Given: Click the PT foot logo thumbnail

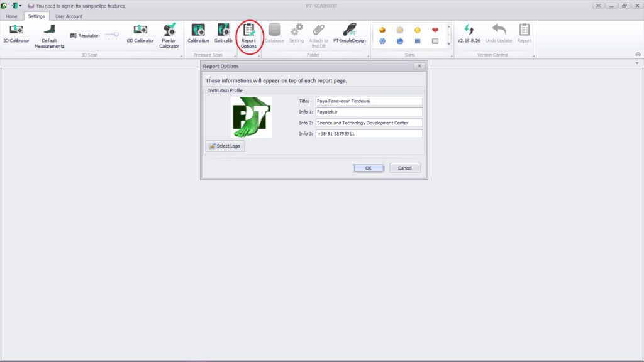Looking at the screenshot, I should click(x=251, y=117).
